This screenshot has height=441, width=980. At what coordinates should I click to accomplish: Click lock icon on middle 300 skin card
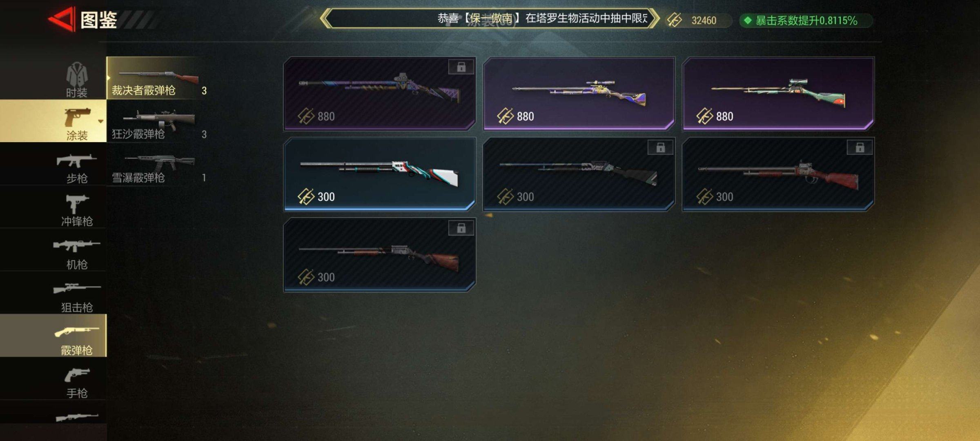click(x=660, y=147)
